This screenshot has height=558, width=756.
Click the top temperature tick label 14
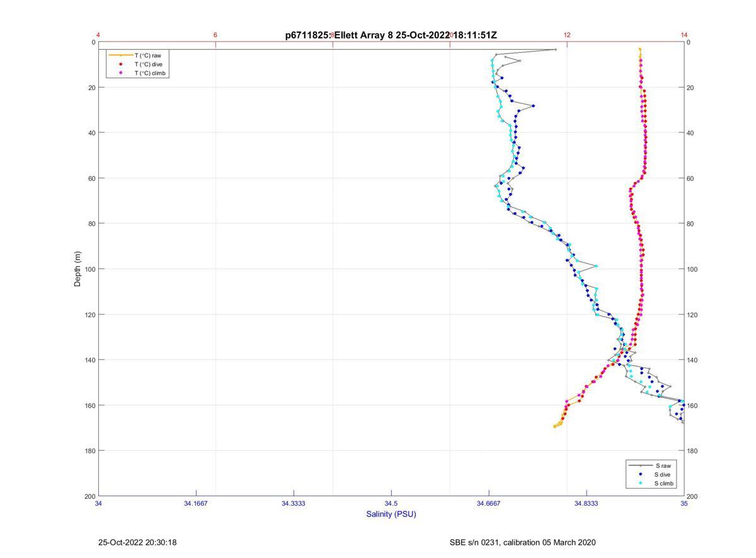[x=684, y=35]
